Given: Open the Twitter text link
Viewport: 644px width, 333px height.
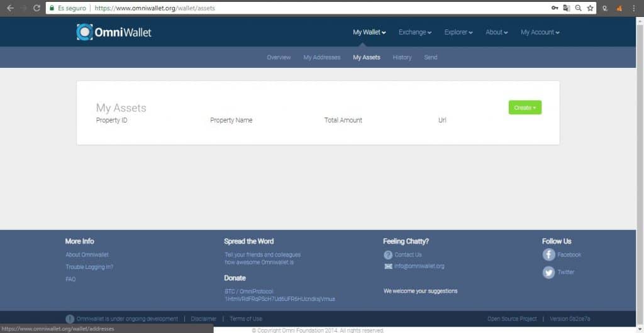Looking at the screenshot, I should [565, 272].
